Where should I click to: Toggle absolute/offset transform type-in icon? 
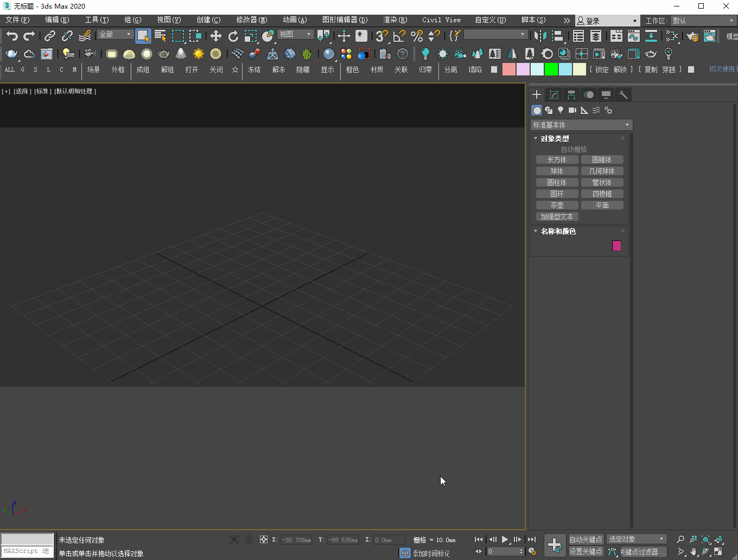pos(264,539)
